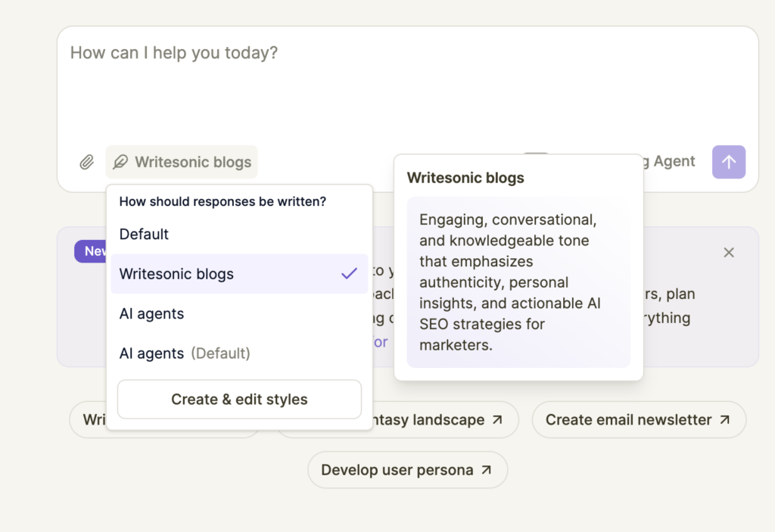Click the purple send arrow button

coord(729,162)
